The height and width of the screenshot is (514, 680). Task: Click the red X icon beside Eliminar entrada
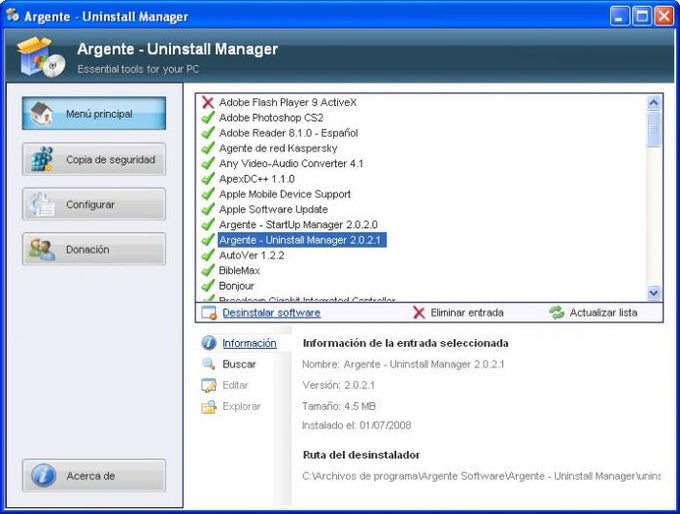[418, 313]
